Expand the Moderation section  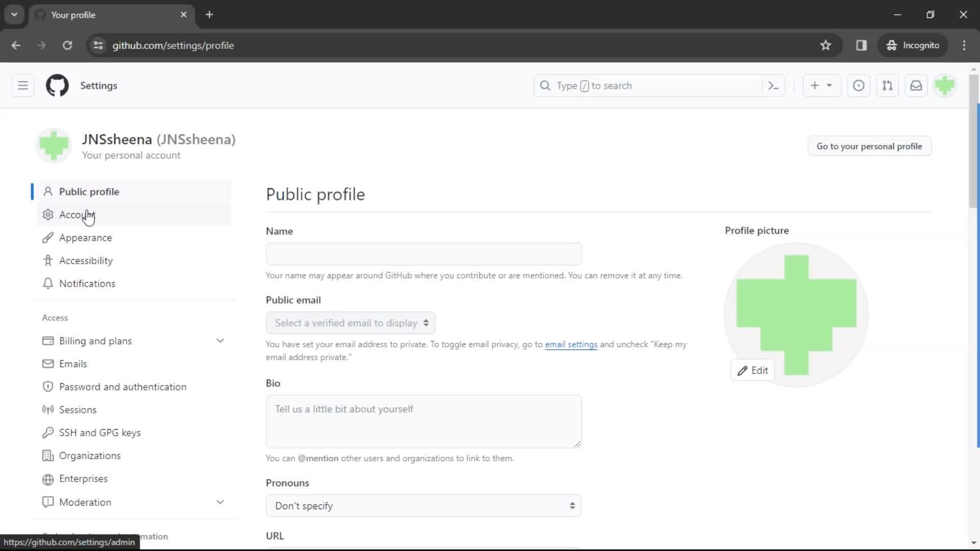[220, 502]
